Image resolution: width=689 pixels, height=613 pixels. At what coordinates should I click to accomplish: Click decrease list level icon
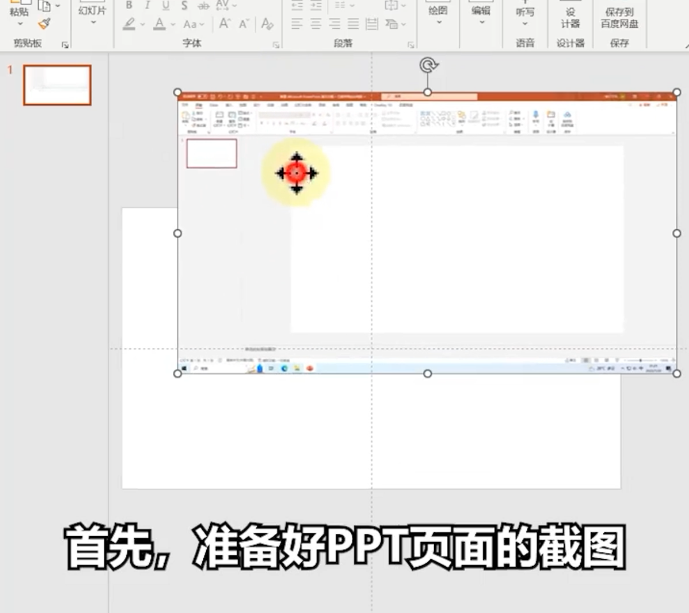(297, 5)
